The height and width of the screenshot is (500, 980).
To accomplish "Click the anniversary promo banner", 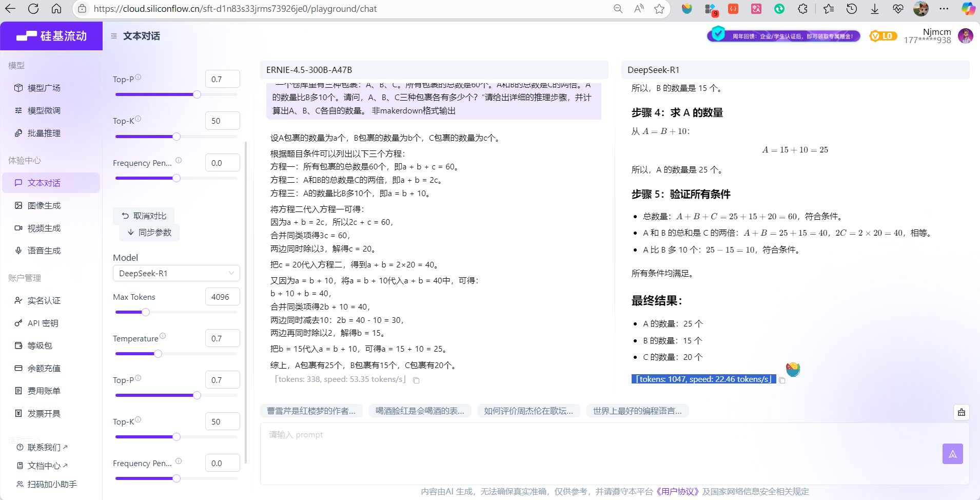I will click(783, 36).
